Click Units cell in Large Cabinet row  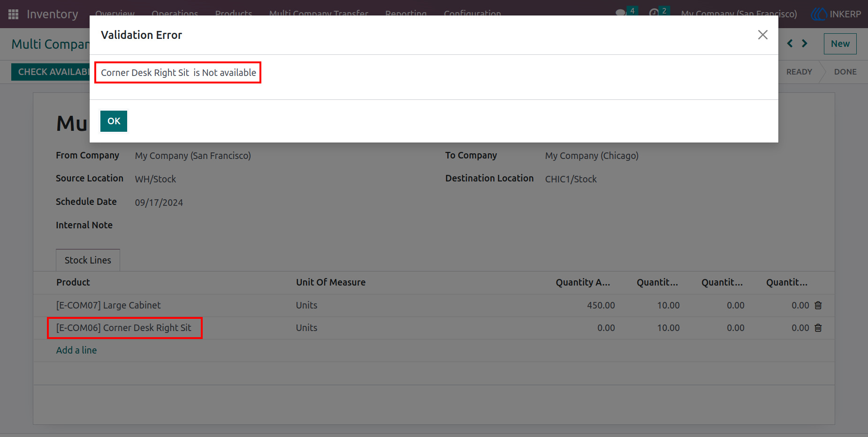point(306,305)
